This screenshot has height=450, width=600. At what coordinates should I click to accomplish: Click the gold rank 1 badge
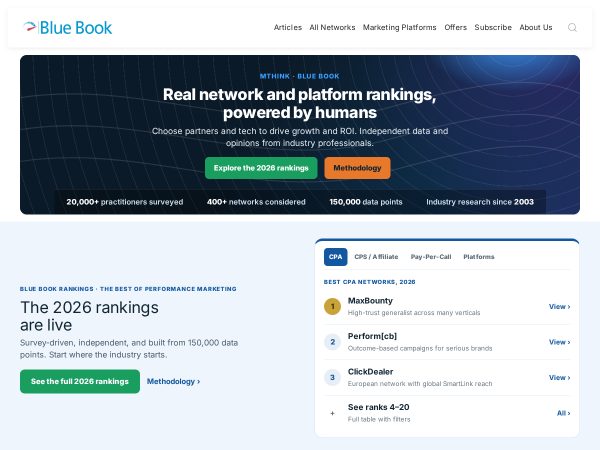pos(332,307)
